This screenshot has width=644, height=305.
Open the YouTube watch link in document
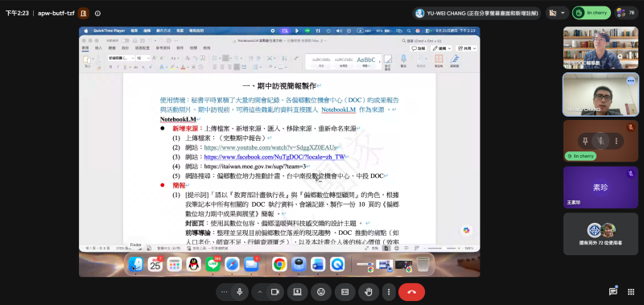point(270,147)
